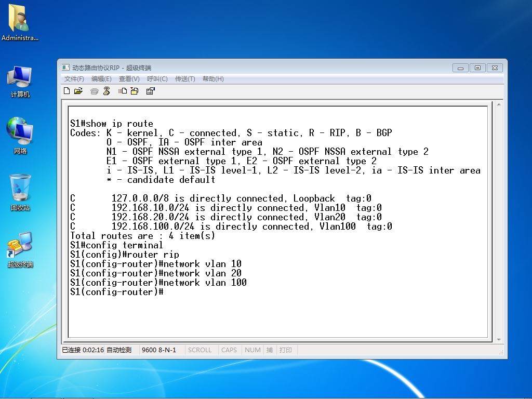Click the Receive file toolbar icon
The image size is (532, 399).
[x=135, y=91]
